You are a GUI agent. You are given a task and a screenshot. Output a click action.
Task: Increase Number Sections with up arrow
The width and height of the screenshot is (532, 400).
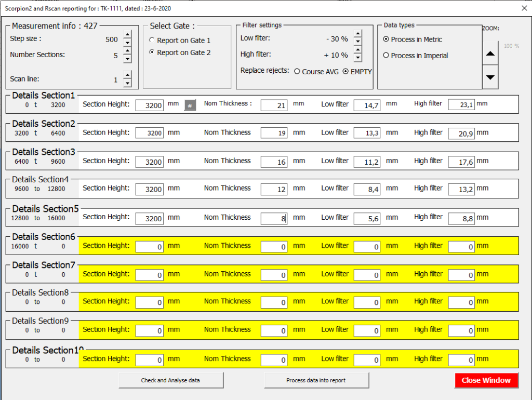127,51
